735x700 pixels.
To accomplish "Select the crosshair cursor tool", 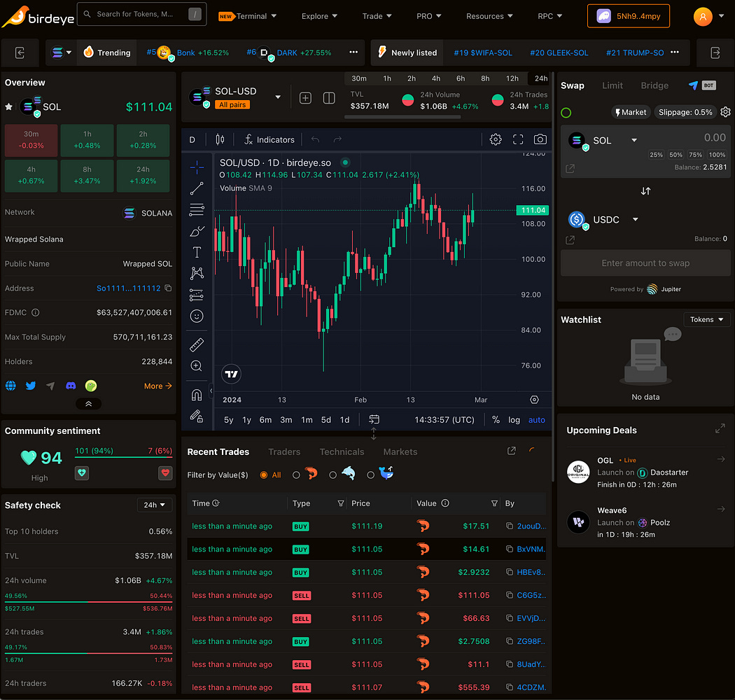I will (197, 167).
